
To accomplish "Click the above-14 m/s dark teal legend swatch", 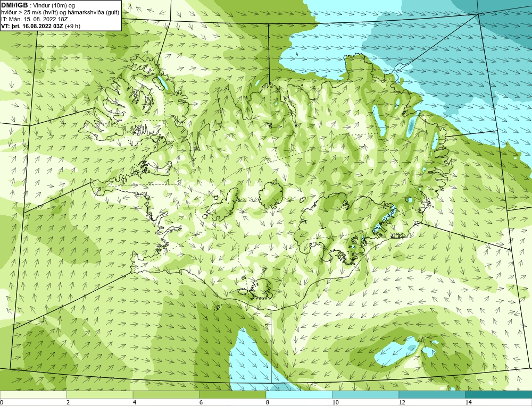I will [499, 395].
